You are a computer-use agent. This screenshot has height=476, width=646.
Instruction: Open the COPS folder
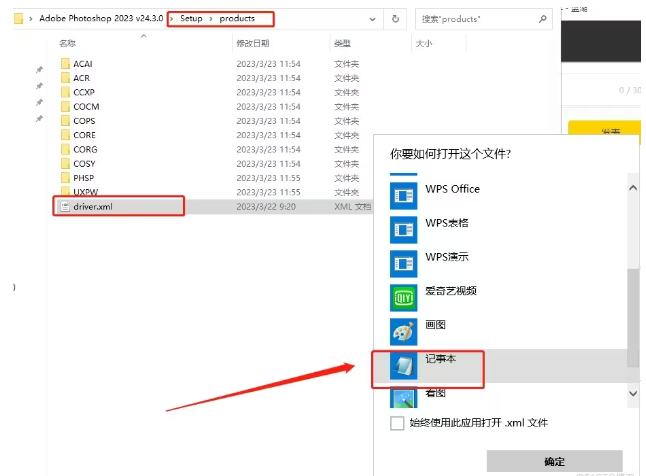84,121
